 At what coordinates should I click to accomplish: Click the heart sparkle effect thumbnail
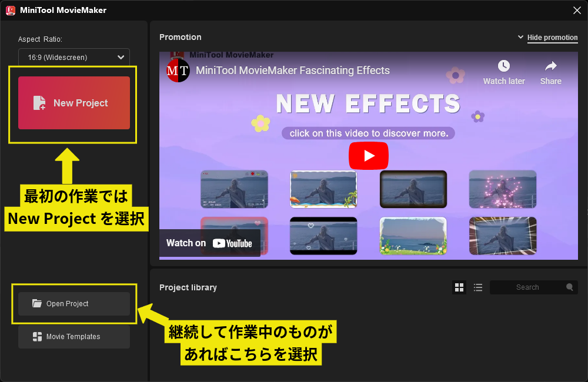point(503,189)
